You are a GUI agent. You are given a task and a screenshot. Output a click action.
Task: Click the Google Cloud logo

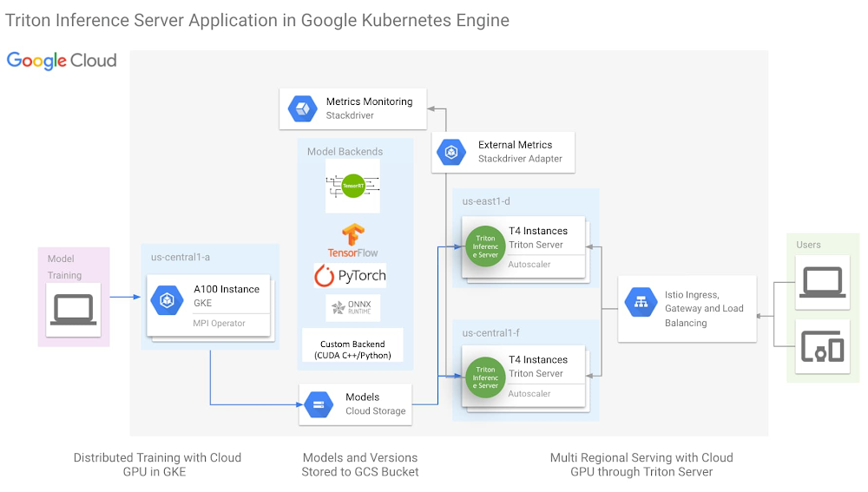coord(62,61)
